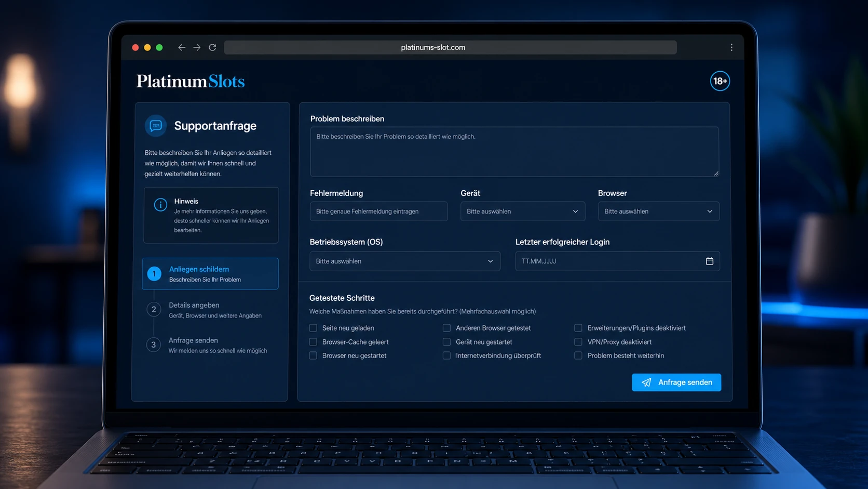Expand the Betriebssystem (OS) dropdown
This screenshot has height=489, width=868.
click(405, 261)
